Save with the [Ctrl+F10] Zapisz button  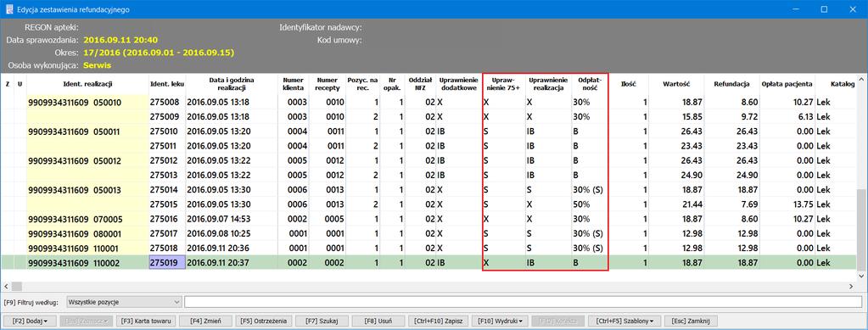pos(440,321)
